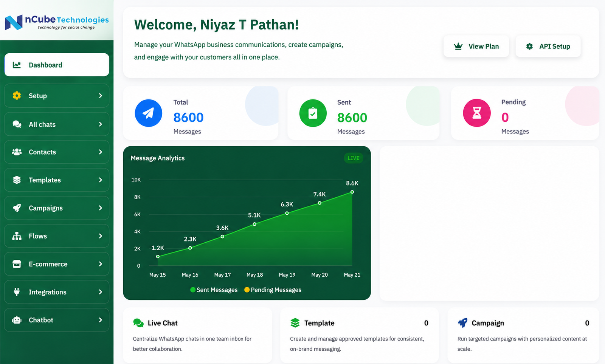Open the View Plan button
Screen dimensions: 605x364
coord(476,46)
